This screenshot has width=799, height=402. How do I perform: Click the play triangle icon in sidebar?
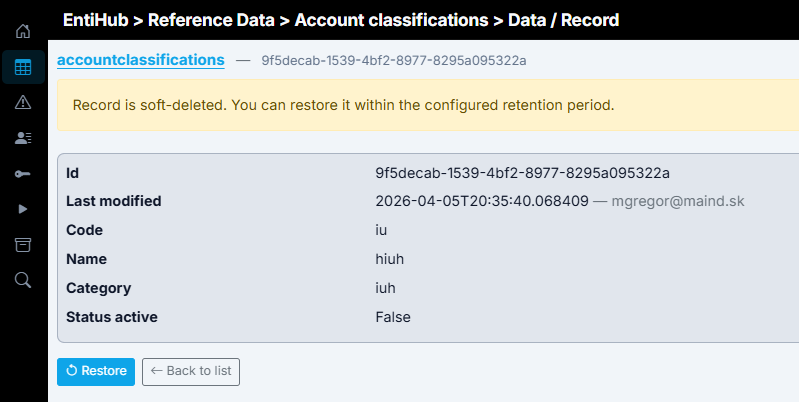(23, 209)
